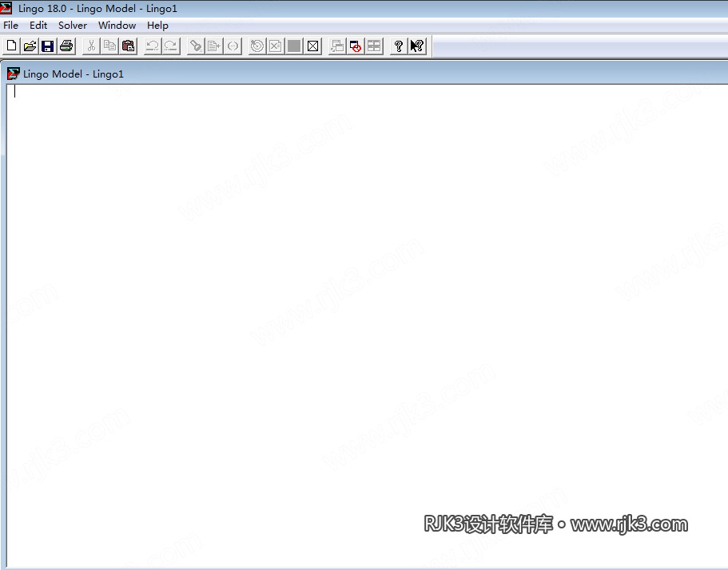Print the model with printer icon
Screen dimensions: 728x570
[66, 46]
